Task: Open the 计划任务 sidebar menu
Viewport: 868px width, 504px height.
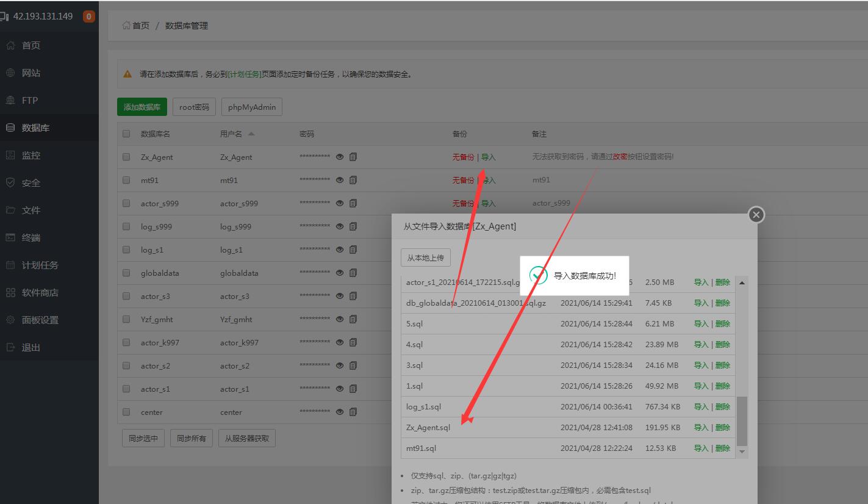Action: 40,265
